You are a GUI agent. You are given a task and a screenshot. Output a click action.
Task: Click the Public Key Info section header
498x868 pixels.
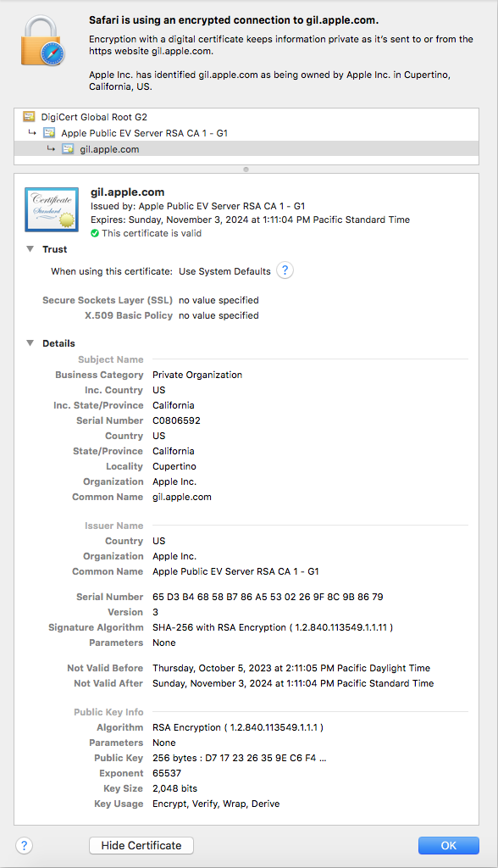coord(108,712)
